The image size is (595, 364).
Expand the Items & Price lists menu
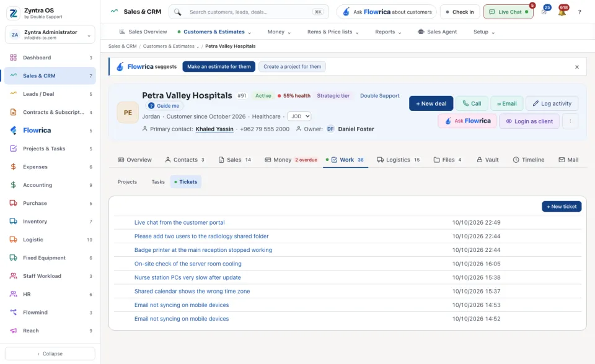tap(333, 32)
